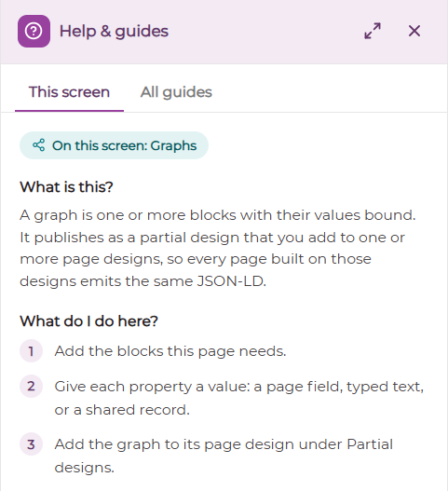Close the Help & guides panel
448x491 pixels.
[x=414, y=31]
